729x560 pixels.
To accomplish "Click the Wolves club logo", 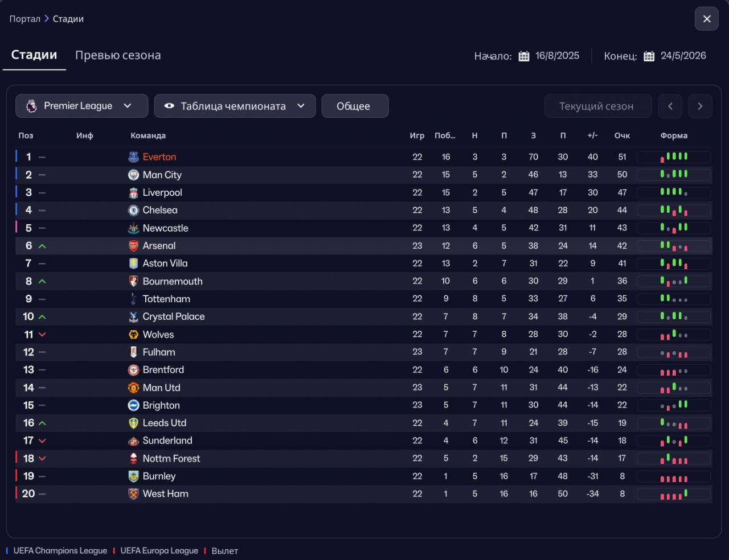I will coord(133,335).
